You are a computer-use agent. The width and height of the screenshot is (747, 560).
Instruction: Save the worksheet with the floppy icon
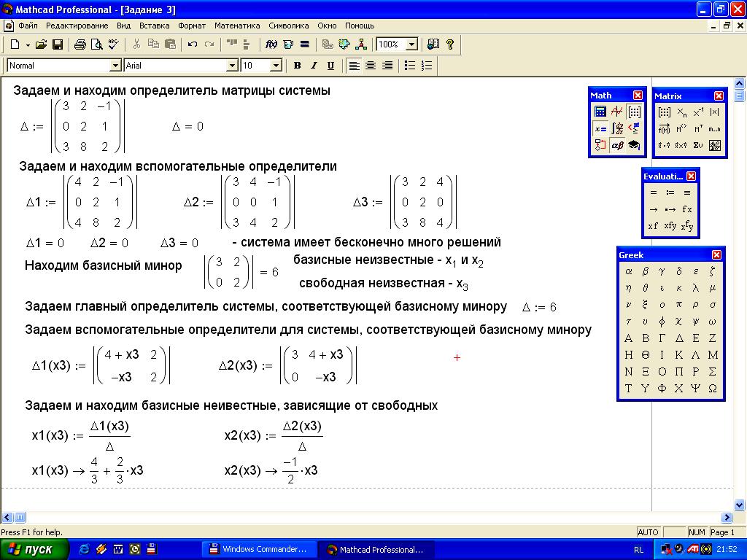[x=58, y=44]
